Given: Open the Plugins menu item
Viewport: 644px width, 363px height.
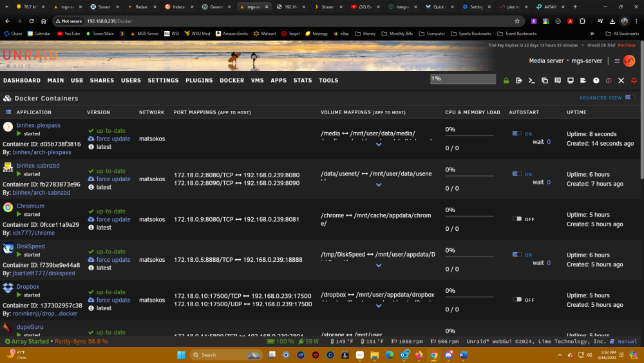Looking at the screenshot, I should (x=199, y=81).
